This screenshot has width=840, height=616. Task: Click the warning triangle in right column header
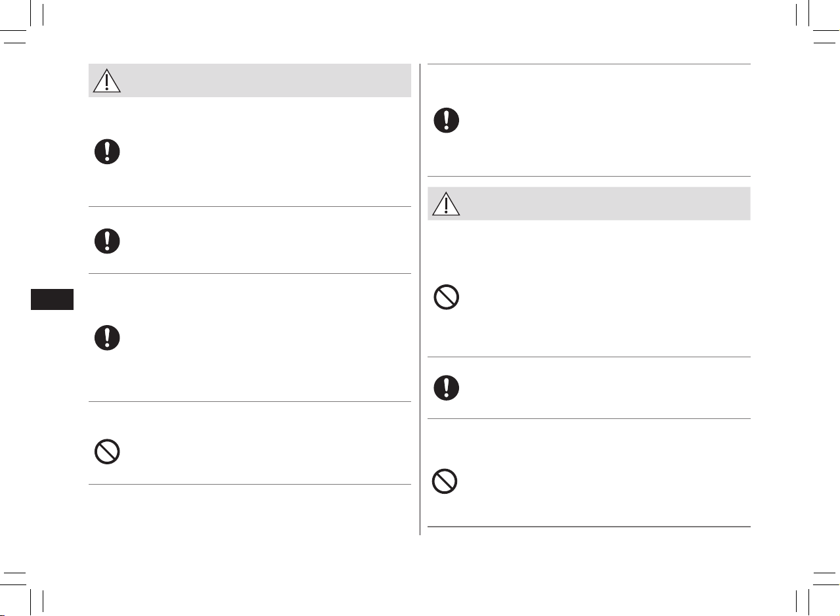[446, 204]
